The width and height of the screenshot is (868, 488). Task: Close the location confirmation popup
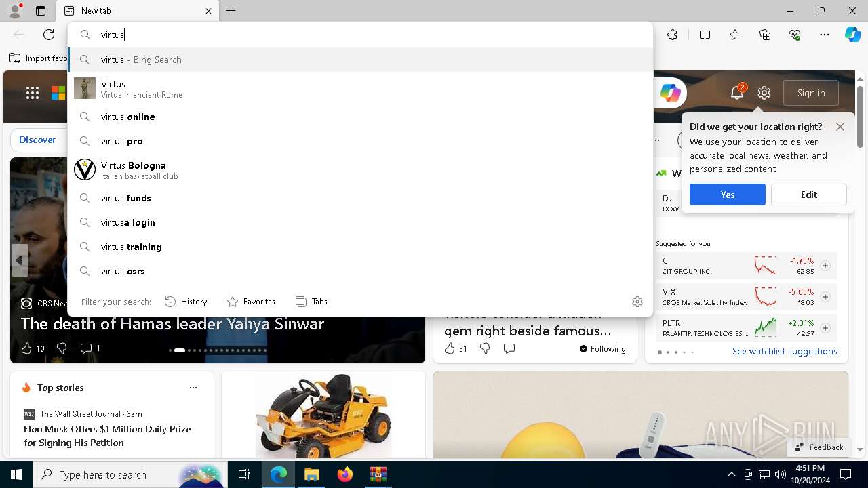[x=840, y=127]
